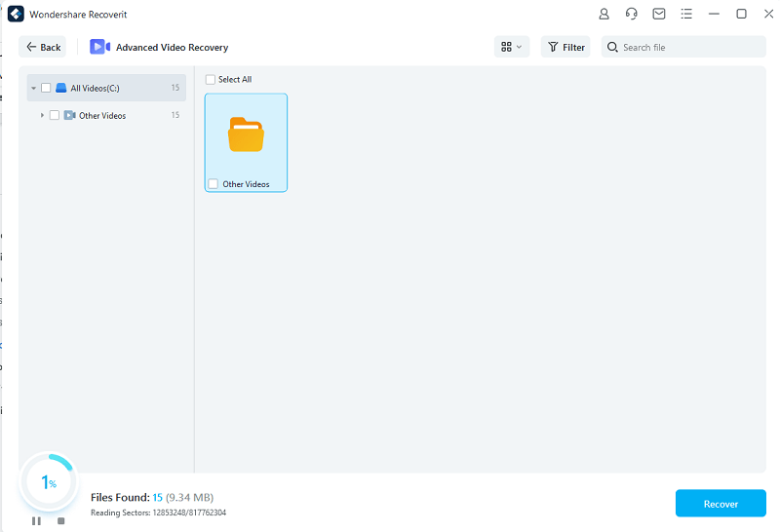This screenshot has width=780, height=532.
Task: Go Back to previous screen
Action: 43,47
